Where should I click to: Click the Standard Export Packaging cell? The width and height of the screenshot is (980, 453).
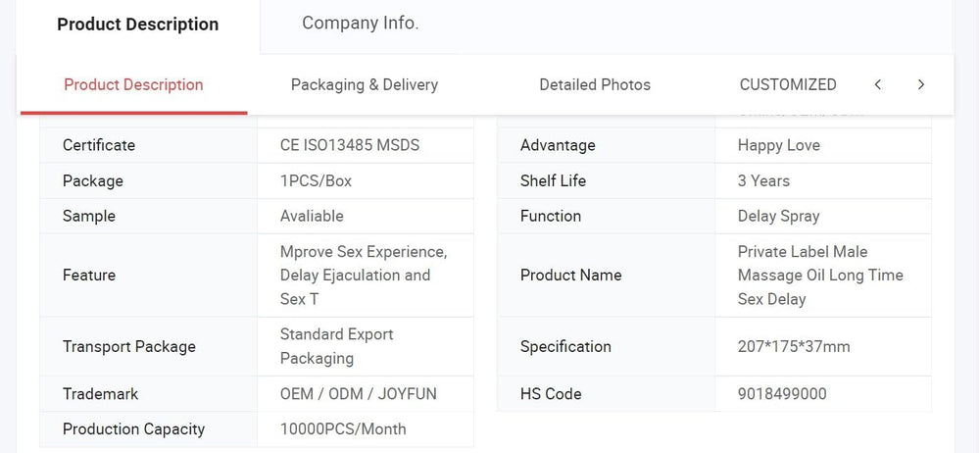[337, 346]
